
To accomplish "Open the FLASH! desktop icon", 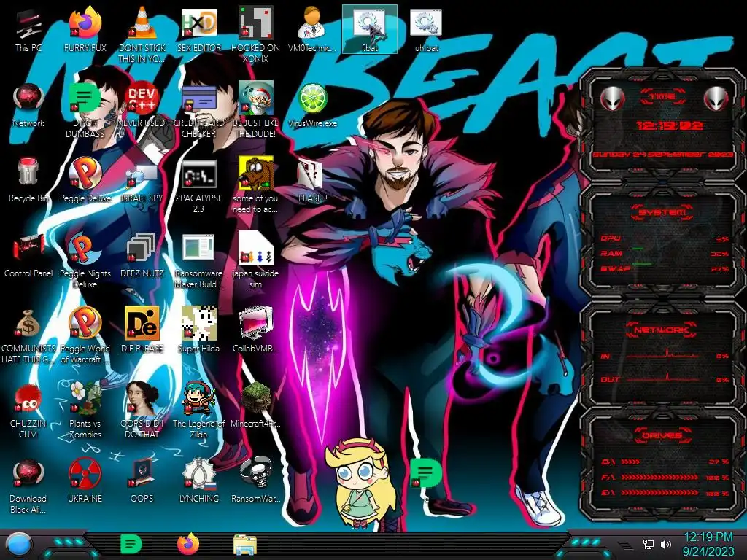I will pos(312,180).
